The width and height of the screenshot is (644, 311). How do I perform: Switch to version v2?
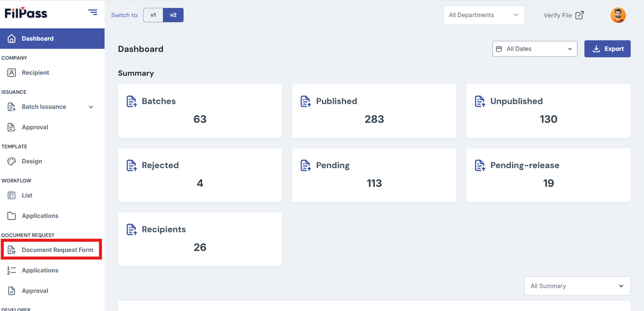pos(173,15)
